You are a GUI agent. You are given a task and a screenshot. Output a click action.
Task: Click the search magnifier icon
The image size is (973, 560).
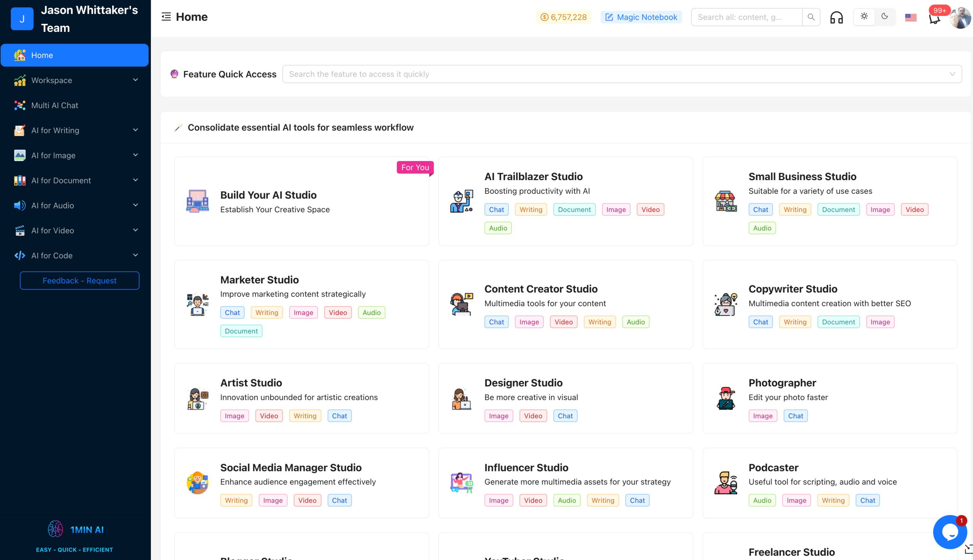coord(811,17)
